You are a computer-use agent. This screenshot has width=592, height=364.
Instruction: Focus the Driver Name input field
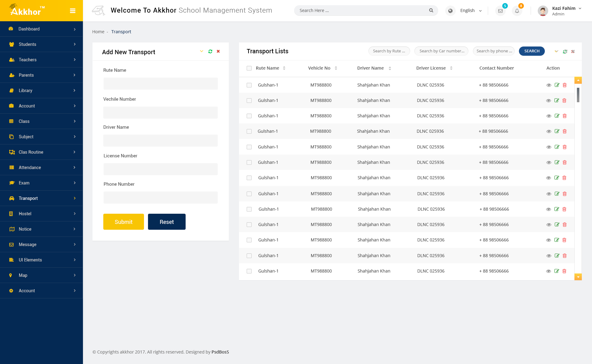click(160, 140)
